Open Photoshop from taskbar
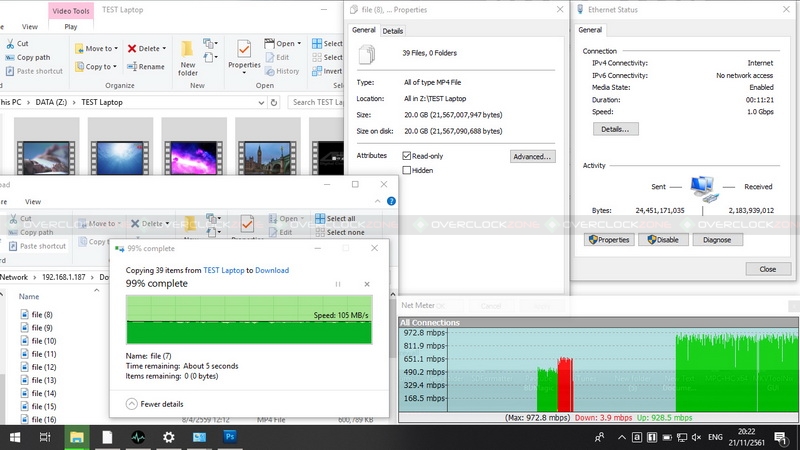Image resolution: width=800 pixels, height=450 pixels. click(230, 437)
